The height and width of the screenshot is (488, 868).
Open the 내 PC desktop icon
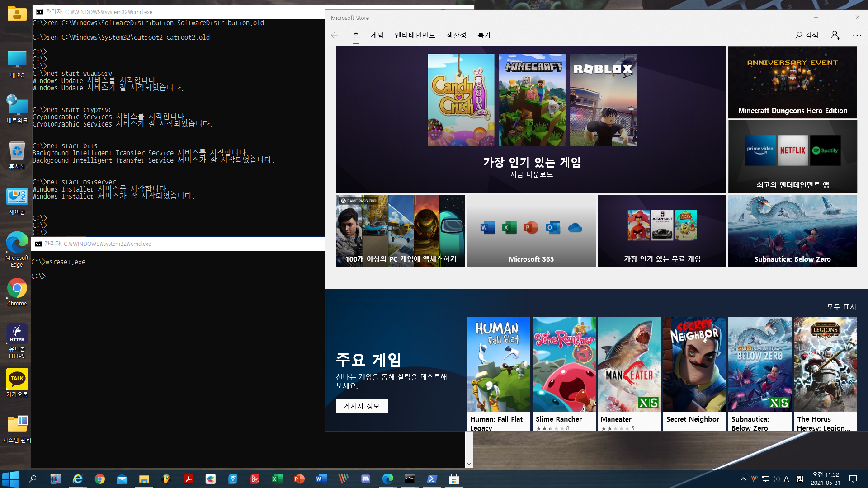[x=17, y=64]
